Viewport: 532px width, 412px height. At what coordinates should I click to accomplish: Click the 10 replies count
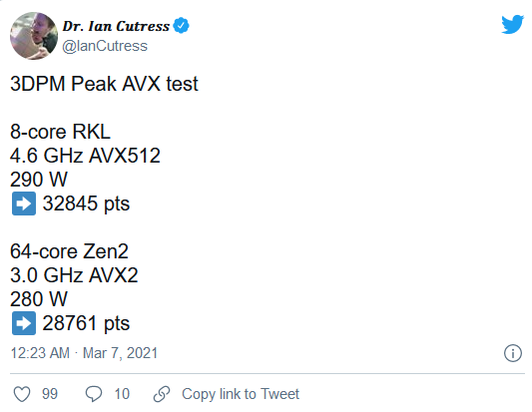coord(122,394)
